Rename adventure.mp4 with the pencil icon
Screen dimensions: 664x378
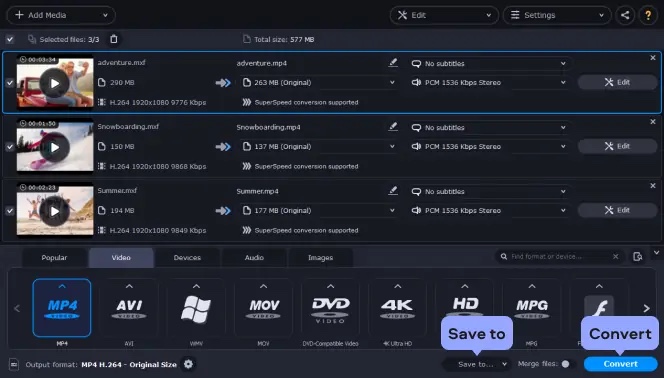(x=393, y=63)
